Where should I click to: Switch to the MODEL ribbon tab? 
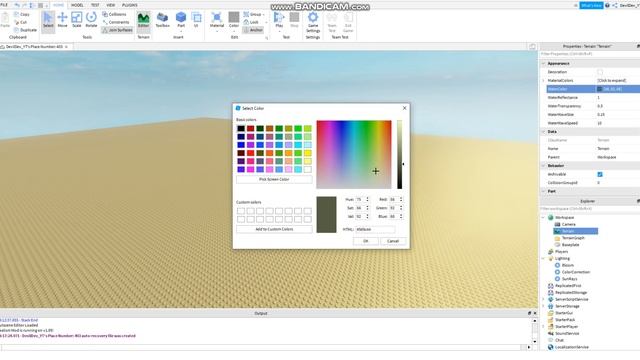[77, 5]
